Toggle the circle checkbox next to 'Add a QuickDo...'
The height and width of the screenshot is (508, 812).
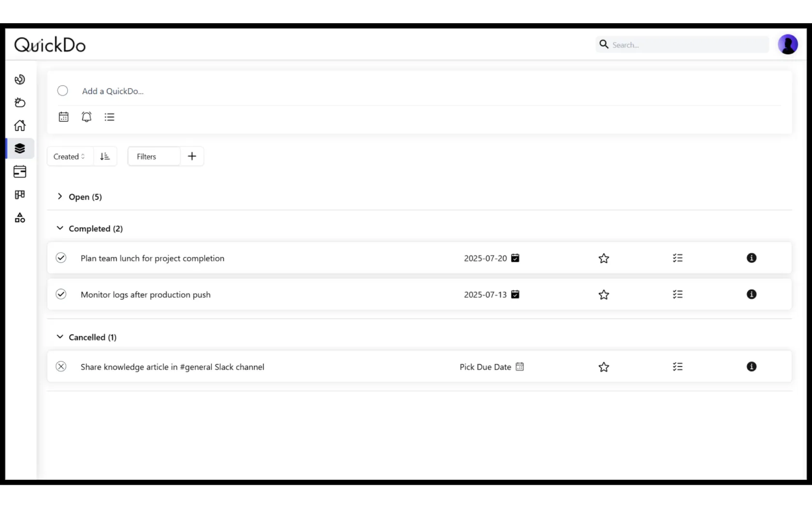click(x=62, y=90)
